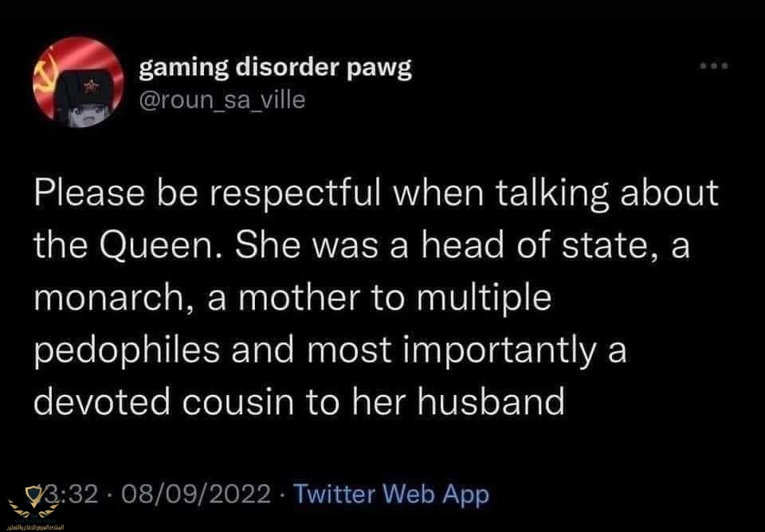Viewport: 765px width, 532px height.
Task: Click the black hat in the avatar
Action: tap(83, 88)
